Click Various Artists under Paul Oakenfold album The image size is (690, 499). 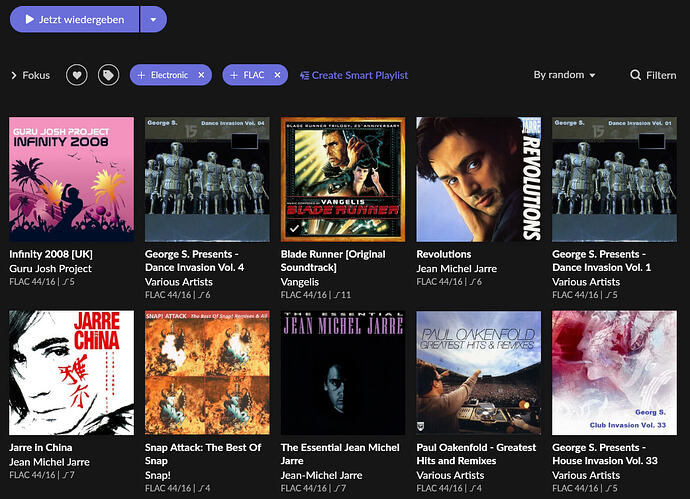tap(450, 475)
